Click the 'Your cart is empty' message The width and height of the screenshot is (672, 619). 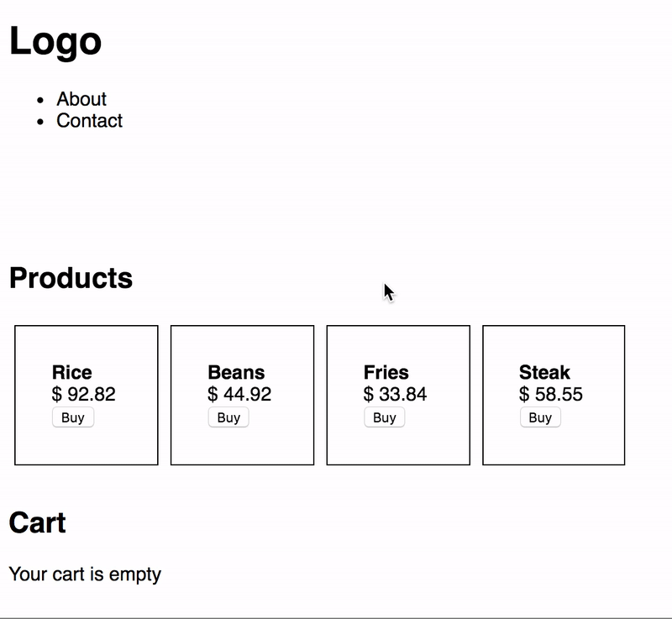point(85,574)
